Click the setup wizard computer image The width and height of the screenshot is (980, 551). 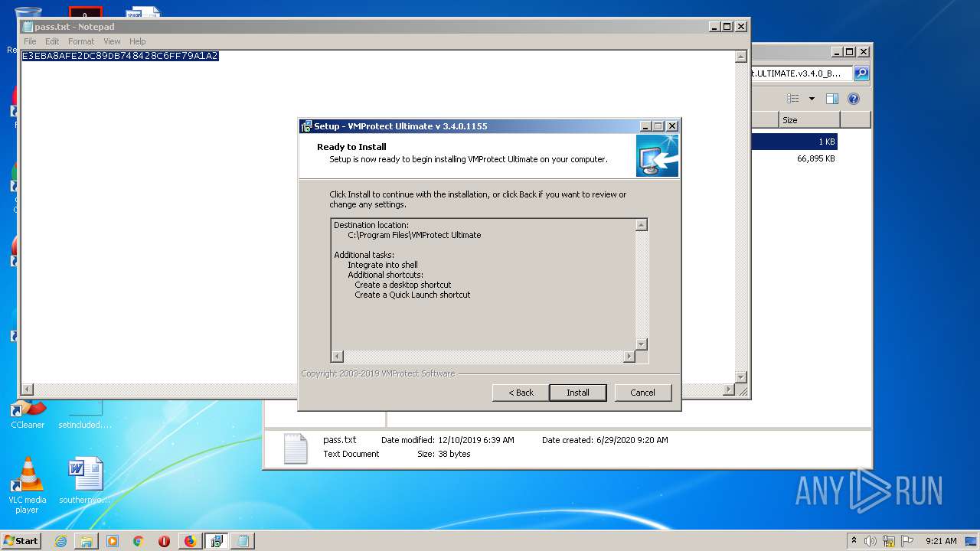[x=657, y=156]
